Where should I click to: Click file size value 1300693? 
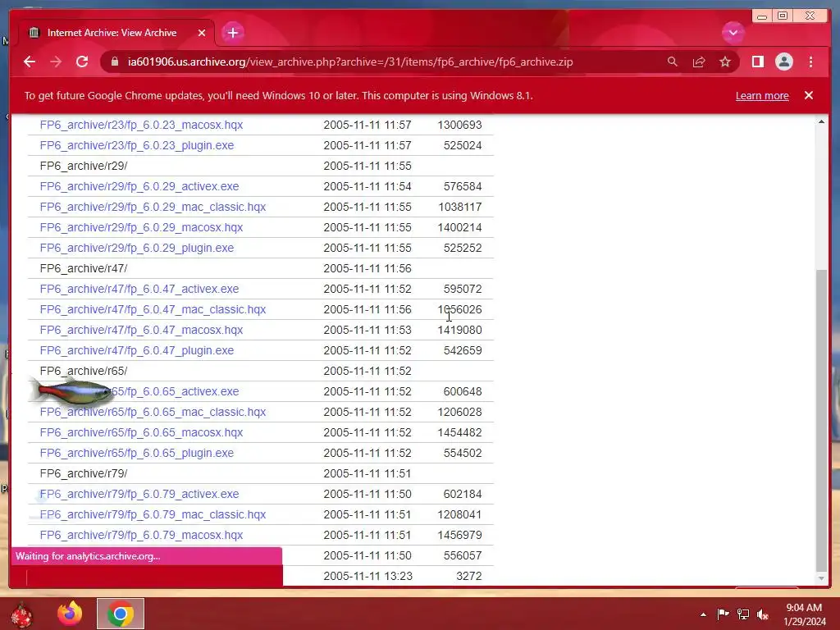[459, 125]
